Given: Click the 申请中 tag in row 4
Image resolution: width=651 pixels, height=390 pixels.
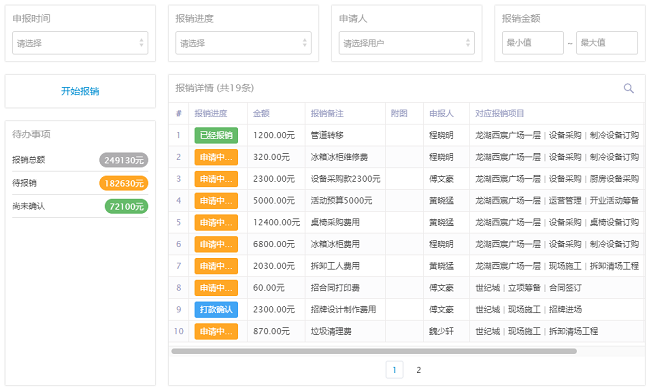Looking at the screenshot, I should pyautogui.click(x=216, y=201).
